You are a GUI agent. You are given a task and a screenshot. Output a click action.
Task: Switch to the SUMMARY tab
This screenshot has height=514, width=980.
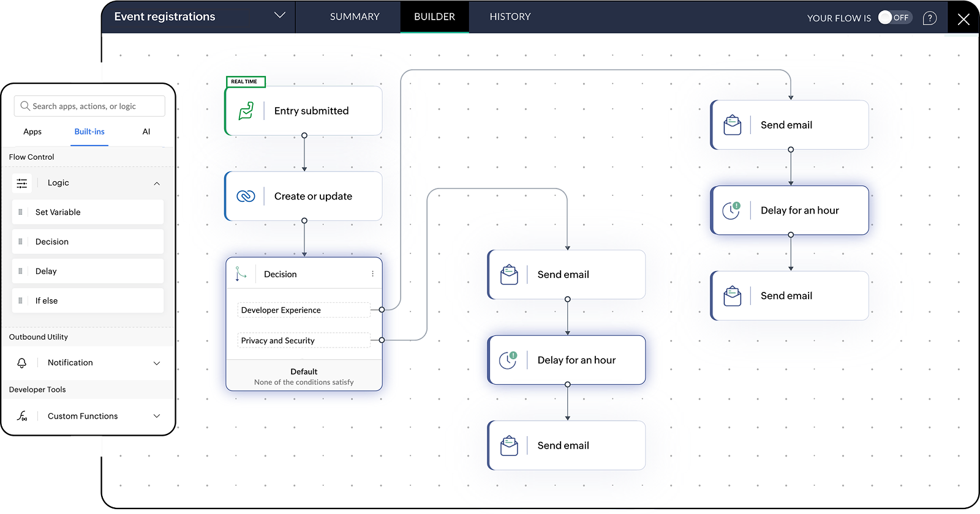355,17
